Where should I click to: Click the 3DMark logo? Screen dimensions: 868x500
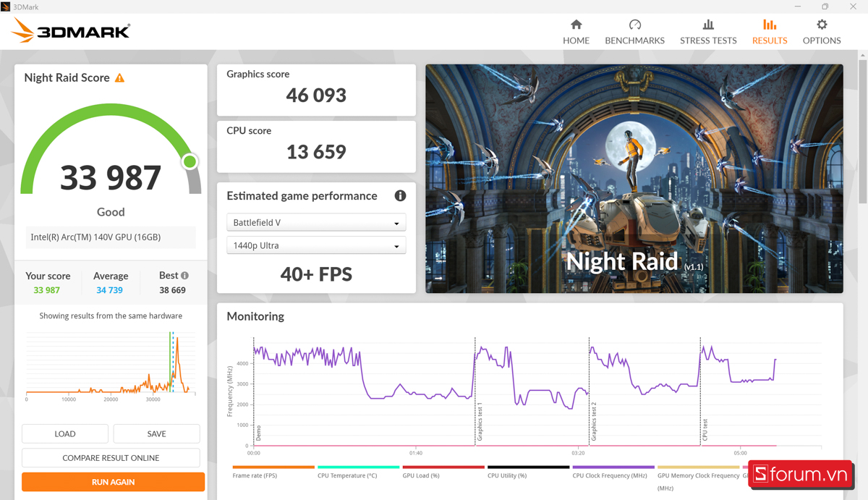[71, 30]
